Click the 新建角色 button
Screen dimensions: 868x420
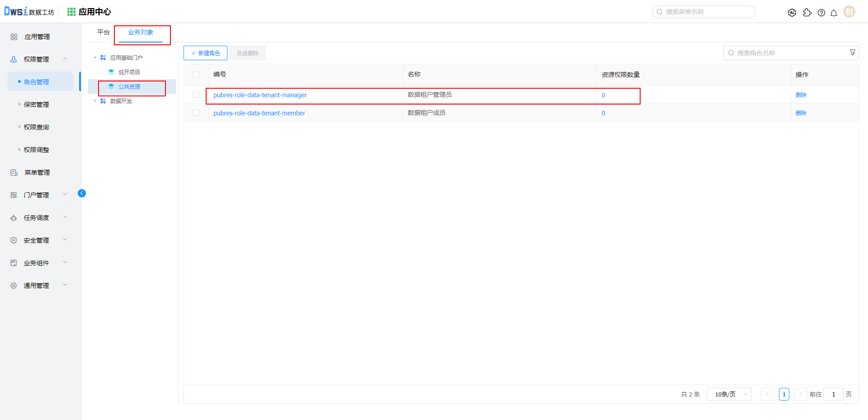pyautogui.click(x=205, y=53)
